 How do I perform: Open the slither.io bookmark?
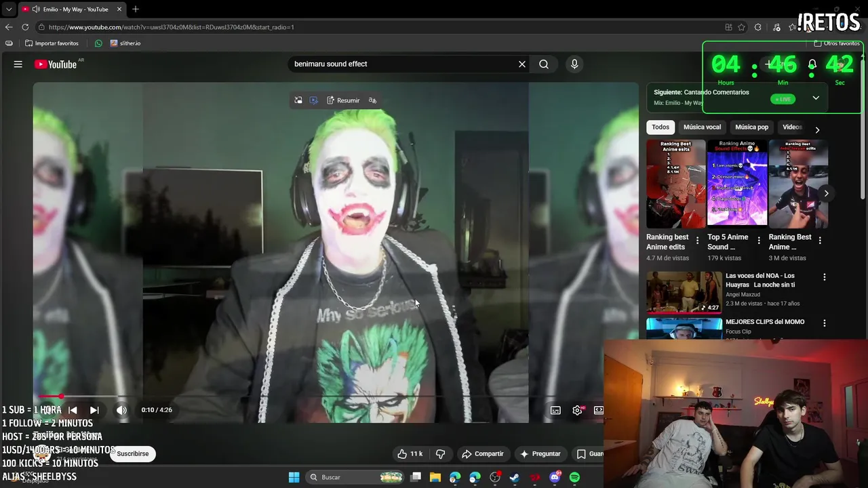[125, 43]
